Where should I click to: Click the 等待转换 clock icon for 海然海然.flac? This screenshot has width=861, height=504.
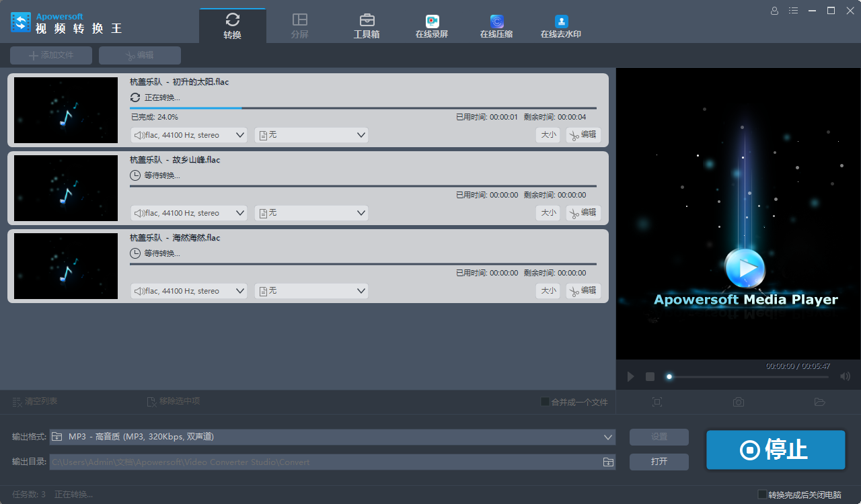coord(135,253)
